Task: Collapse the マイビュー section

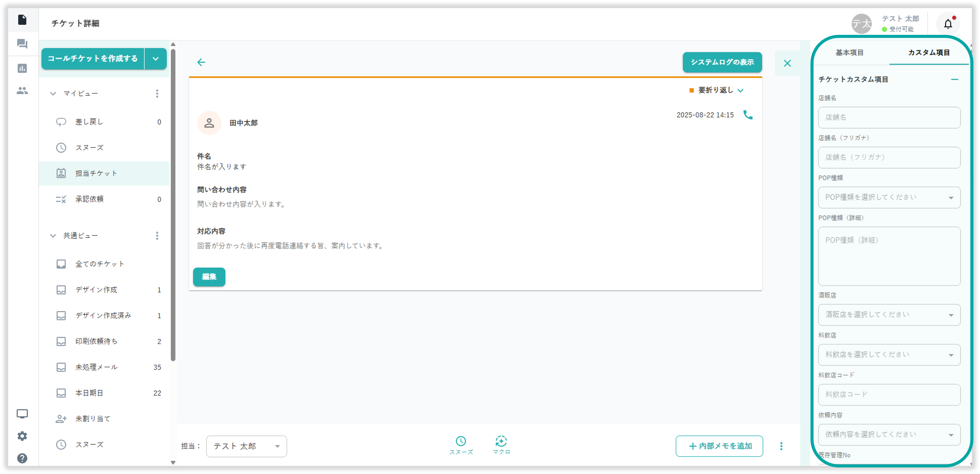Action: (x=53, y=94)
